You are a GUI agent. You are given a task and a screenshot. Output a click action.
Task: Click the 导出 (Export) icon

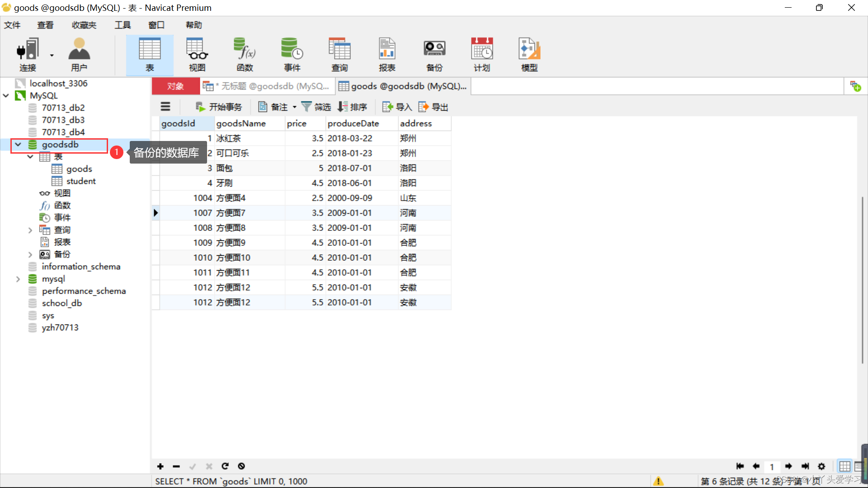point(431,107)
